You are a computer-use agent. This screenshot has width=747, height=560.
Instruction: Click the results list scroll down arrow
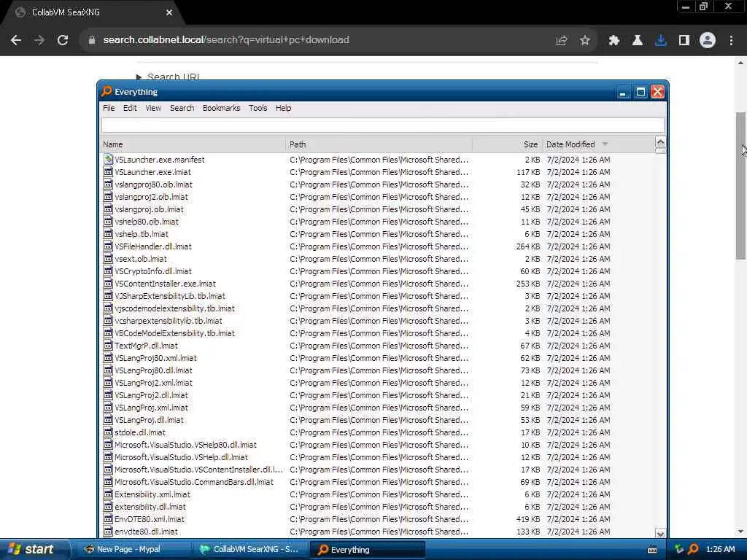click(x=660, y=534)
